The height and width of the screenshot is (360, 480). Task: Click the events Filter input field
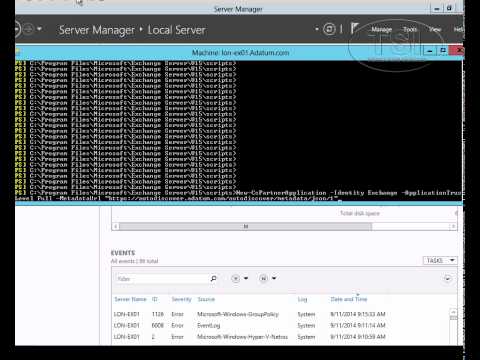click(162, 278)
